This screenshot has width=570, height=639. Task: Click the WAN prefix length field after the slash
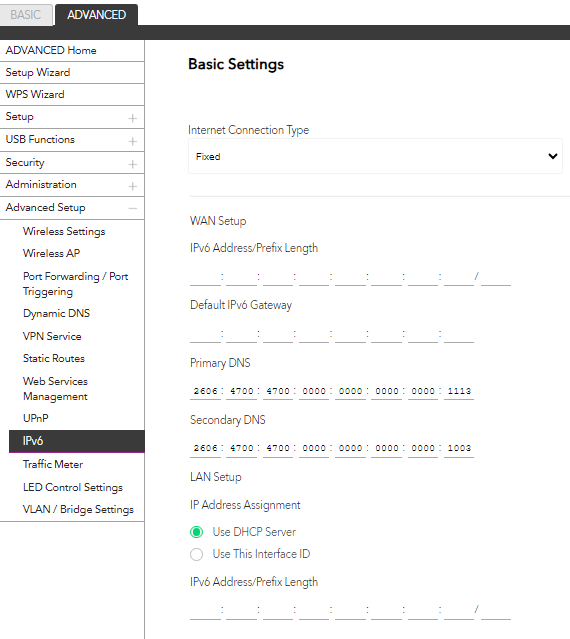coord(496,277)
